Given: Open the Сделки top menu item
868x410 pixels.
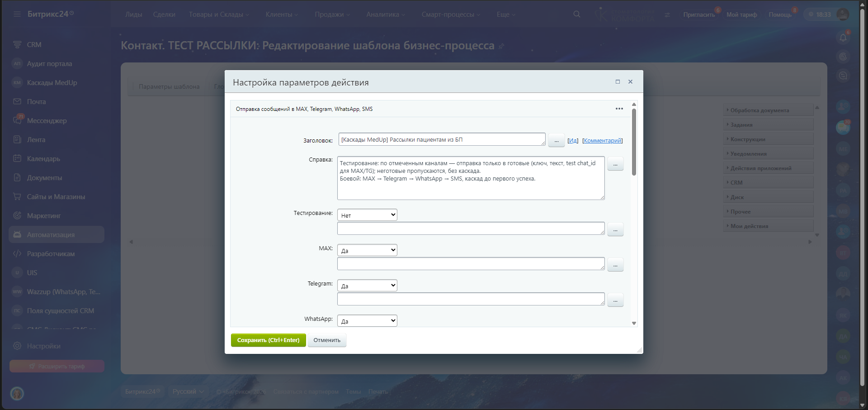Looking at the screenshot, I should click(164, 14).
